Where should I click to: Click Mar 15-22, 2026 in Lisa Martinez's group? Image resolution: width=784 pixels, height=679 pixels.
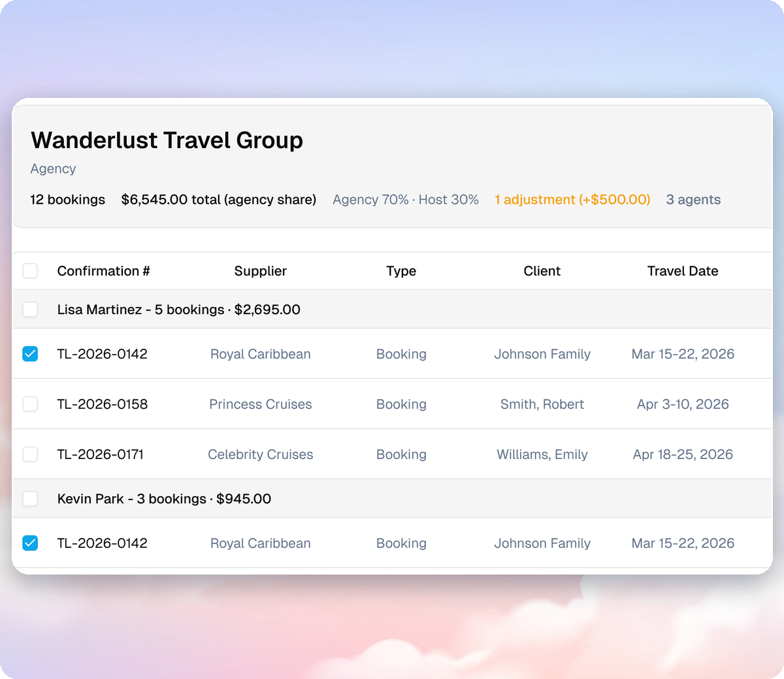(683, 354)
